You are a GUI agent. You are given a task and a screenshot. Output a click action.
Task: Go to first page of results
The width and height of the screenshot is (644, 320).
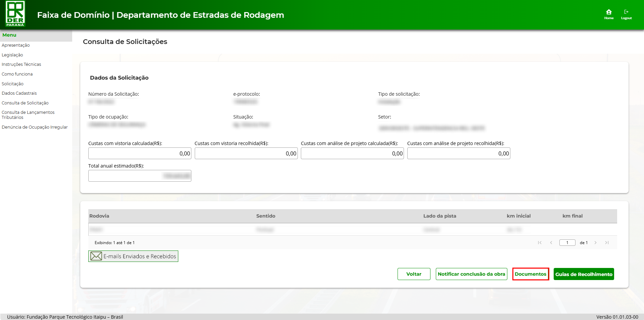[540, 243]
